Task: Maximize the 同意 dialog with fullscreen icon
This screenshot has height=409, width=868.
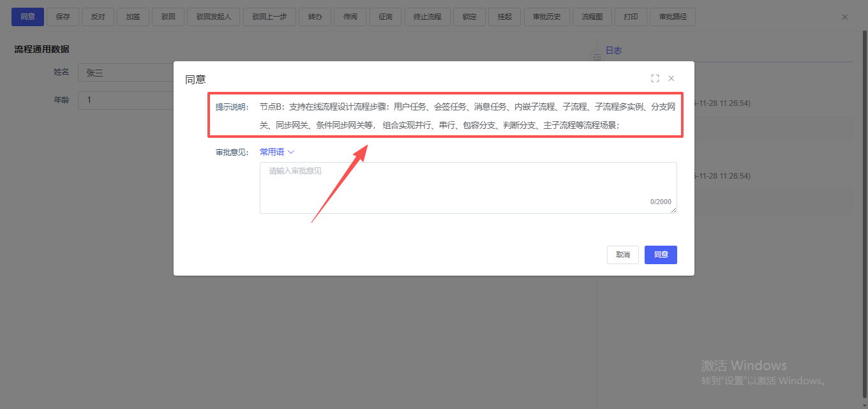Action: (655, 78)
